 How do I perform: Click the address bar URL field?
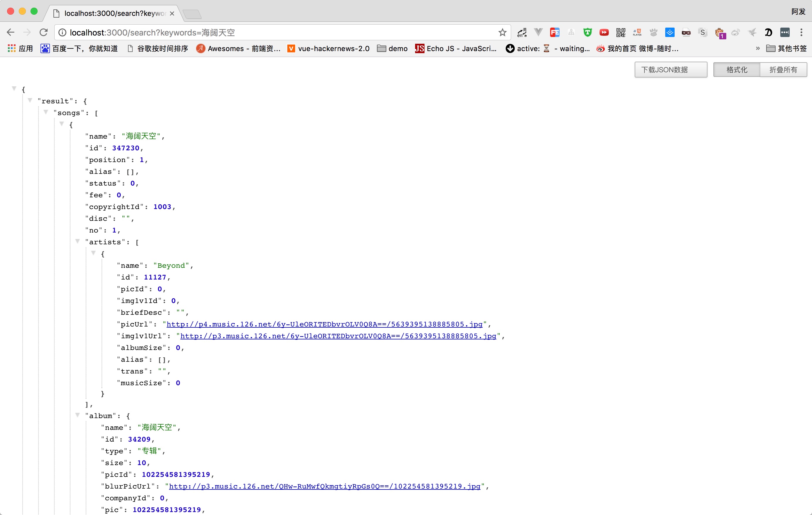tap(270, 32)
